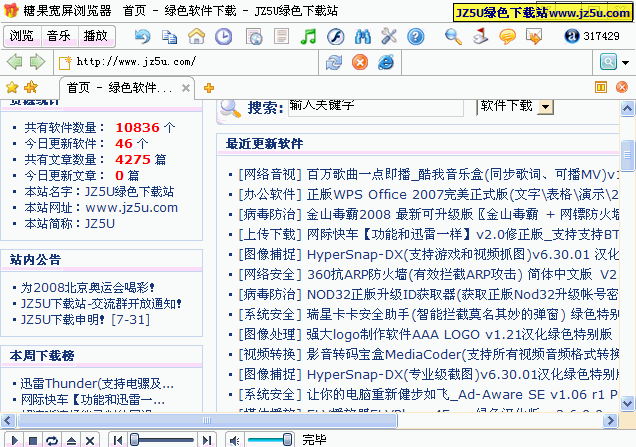Go to the home page icon
Screen dimensions: 636x447
tap(196, 37)
